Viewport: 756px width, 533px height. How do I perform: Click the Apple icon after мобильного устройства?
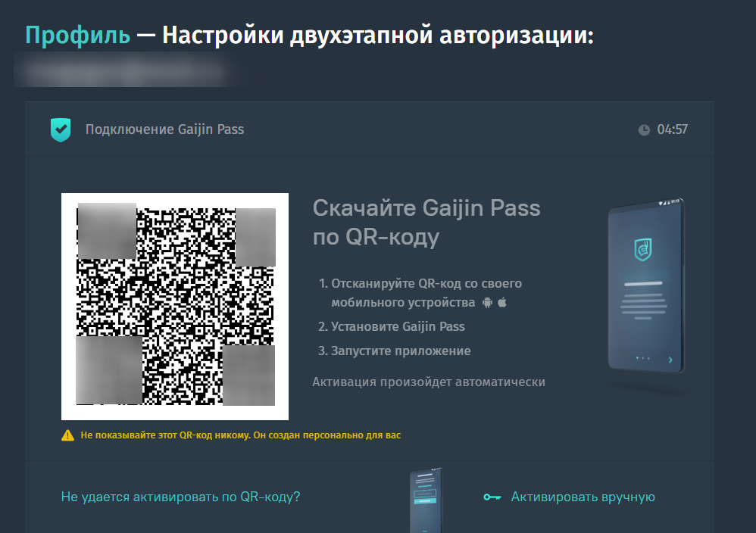click(502, 302)
